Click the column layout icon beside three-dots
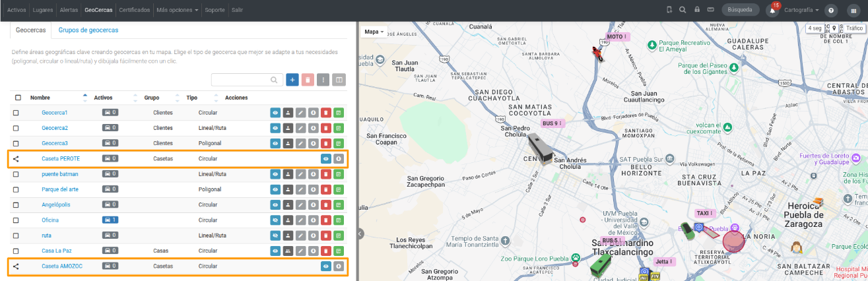The image size is (868, 281). [339, 80]
